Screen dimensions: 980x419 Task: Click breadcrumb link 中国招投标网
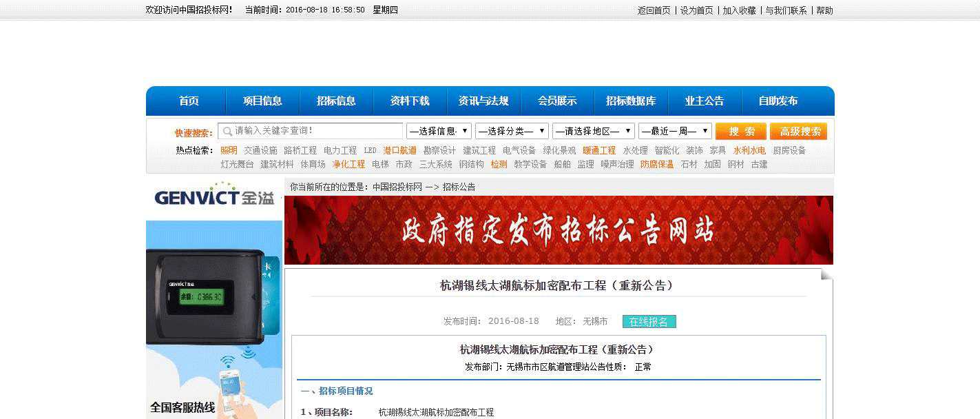(x=397, y=187)
